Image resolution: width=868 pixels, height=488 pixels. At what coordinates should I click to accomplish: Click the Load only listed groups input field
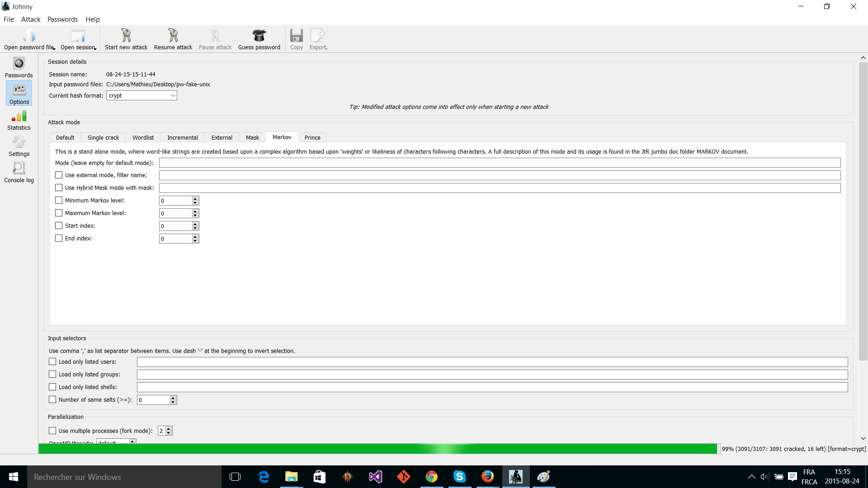(492, 374)
